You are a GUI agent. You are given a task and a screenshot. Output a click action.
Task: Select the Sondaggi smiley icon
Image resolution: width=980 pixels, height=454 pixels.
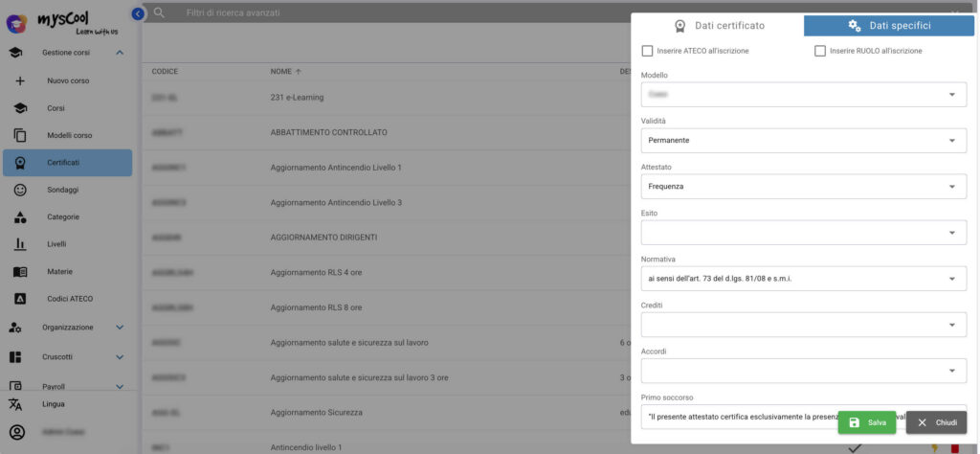[20, 190]
